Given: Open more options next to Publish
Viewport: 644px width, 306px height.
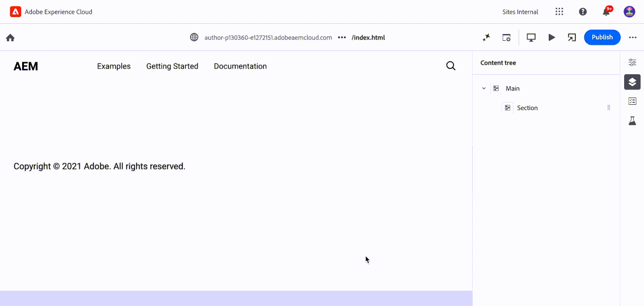Looking at the screenshot, I should (x=633, y=37).
